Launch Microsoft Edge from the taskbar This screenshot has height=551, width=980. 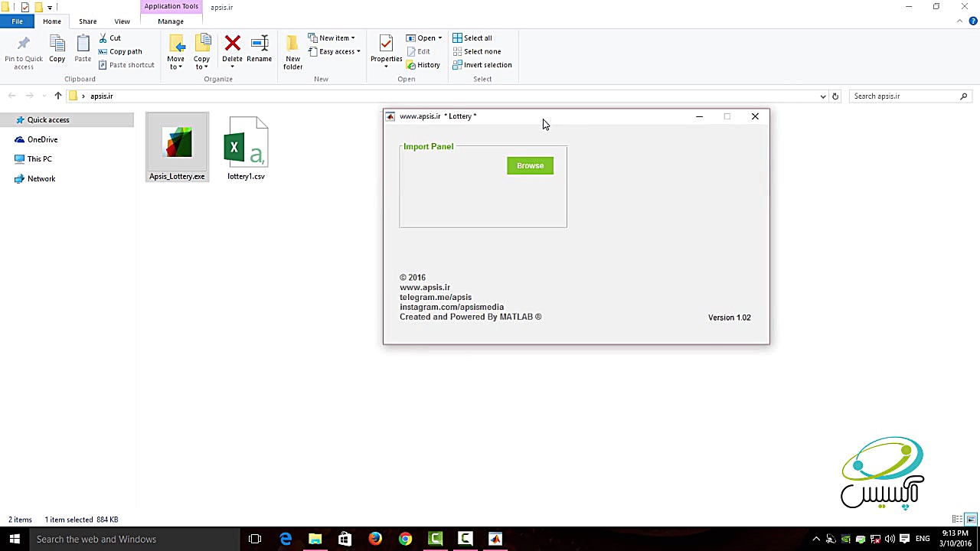286,539
